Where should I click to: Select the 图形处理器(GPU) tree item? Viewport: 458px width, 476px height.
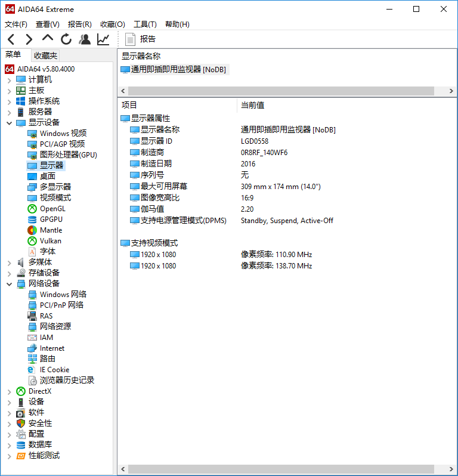click(68, 155)
